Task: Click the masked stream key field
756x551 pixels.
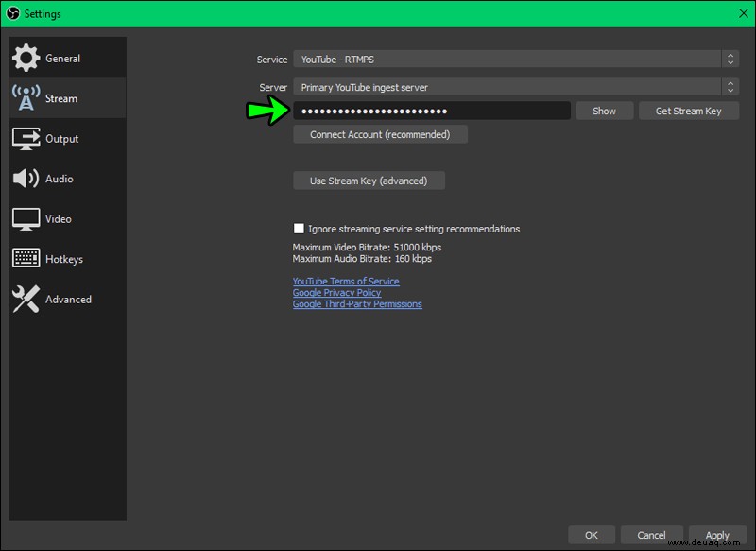Action: 432,111
